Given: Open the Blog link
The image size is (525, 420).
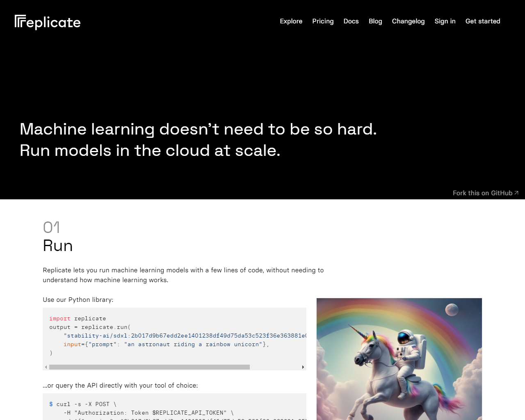Looking at the screenshot, I should tap(375, 21).
